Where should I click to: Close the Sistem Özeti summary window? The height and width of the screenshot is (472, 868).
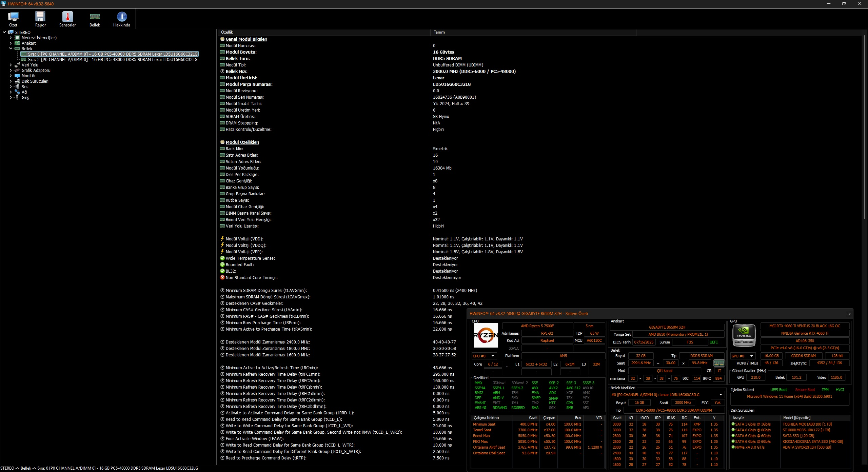(849, 314)
